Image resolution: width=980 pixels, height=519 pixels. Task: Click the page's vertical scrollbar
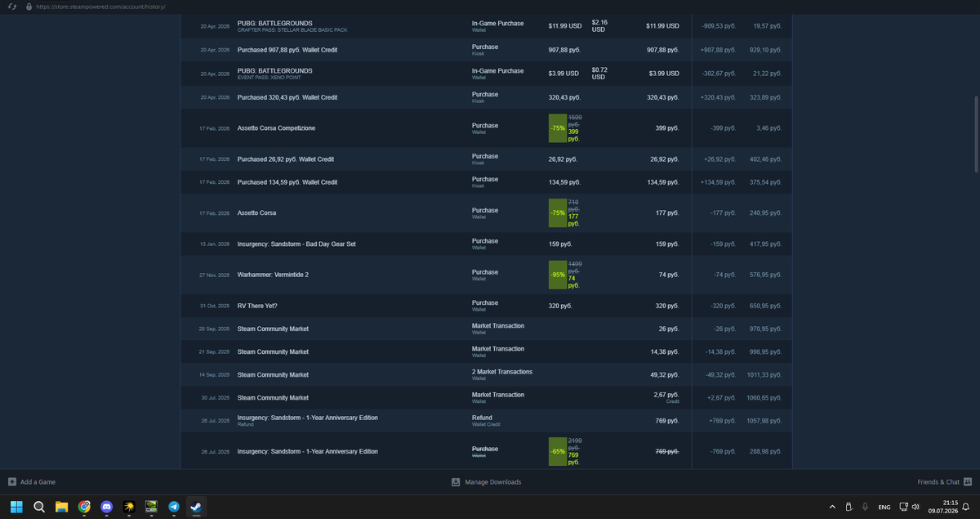coord(977,133)
